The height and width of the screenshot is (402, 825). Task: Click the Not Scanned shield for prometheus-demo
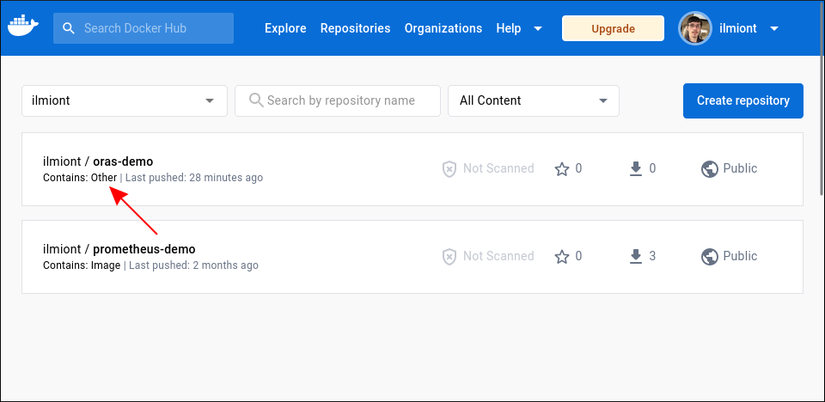click(450, 257)
